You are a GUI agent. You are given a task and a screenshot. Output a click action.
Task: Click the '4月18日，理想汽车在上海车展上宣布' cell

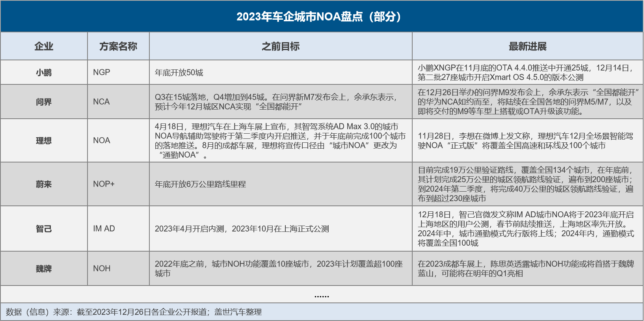coord(281,140)
